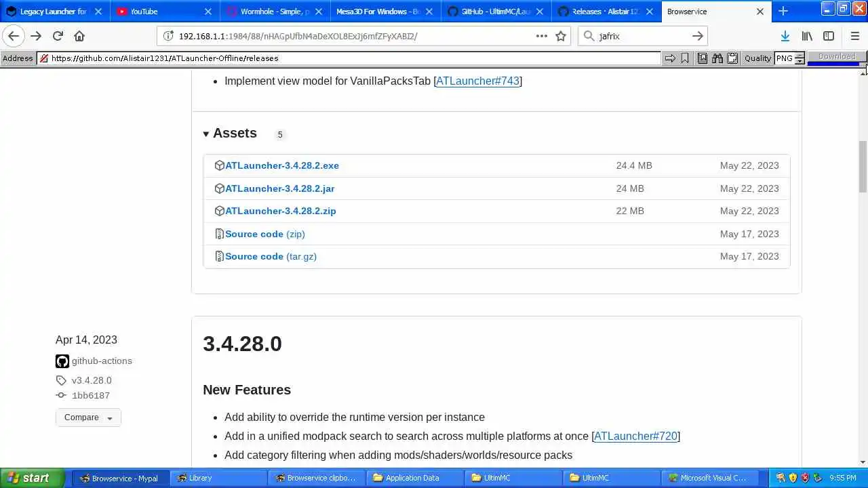Click the red shield security alert tray icon
The width and height of the screenshot is (868, 488).
point(805,478)
